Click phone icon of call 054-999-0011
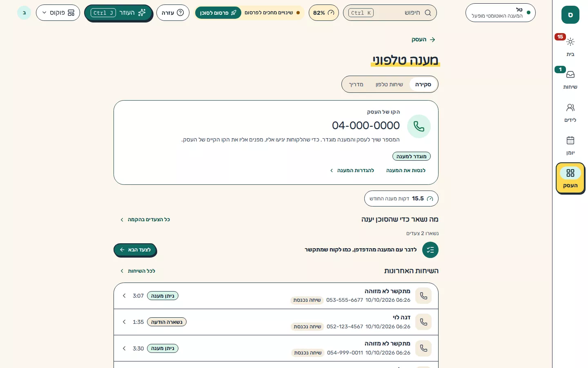 pos(423,348)
